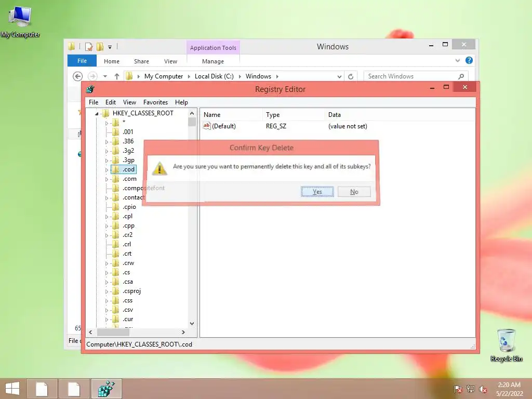Expand the .cpp key node
Image resolution: width=532 pixels, height=399 pixels.
107,226
